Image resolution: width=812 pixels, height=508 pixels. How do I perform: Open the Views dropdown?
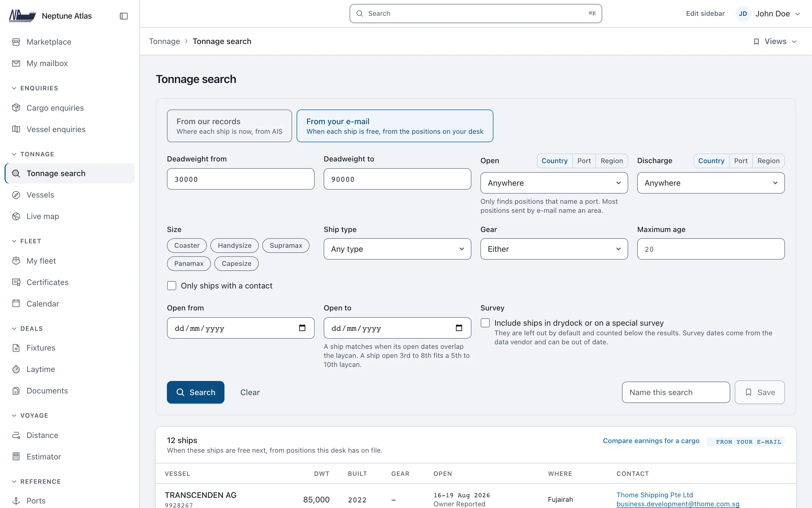click(x=775, y=41)
